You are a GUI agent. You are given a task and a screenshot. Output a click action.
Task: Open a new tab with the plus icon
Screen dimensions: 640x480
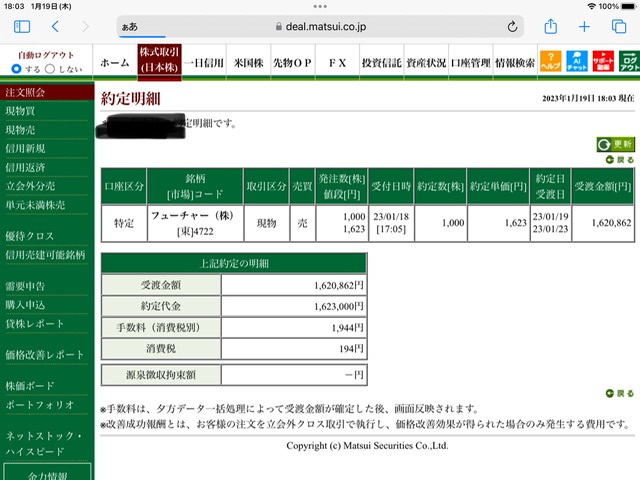584,27
